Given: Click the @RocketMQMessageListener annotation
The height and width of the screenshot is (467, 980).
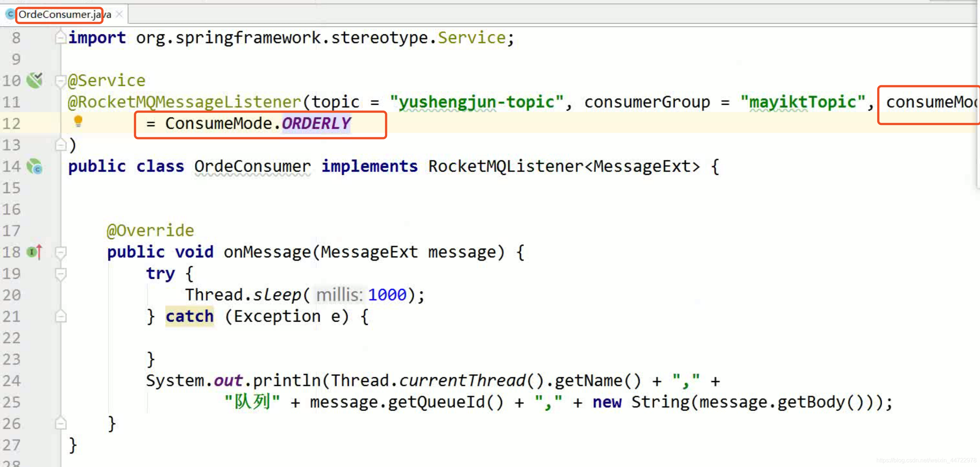Looking at the screenshot, I should [184, 102].
